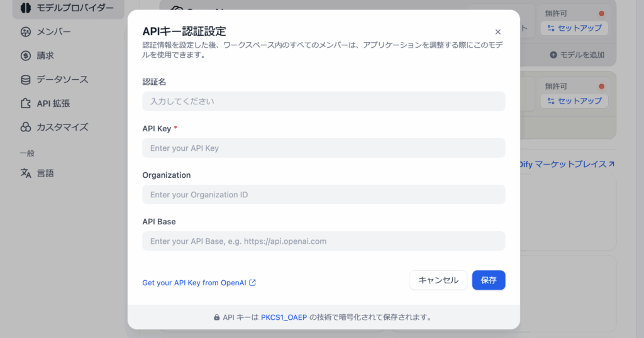644x338 pixels.
Task: Click the upper セットアップ button
Action: (574, 28)
